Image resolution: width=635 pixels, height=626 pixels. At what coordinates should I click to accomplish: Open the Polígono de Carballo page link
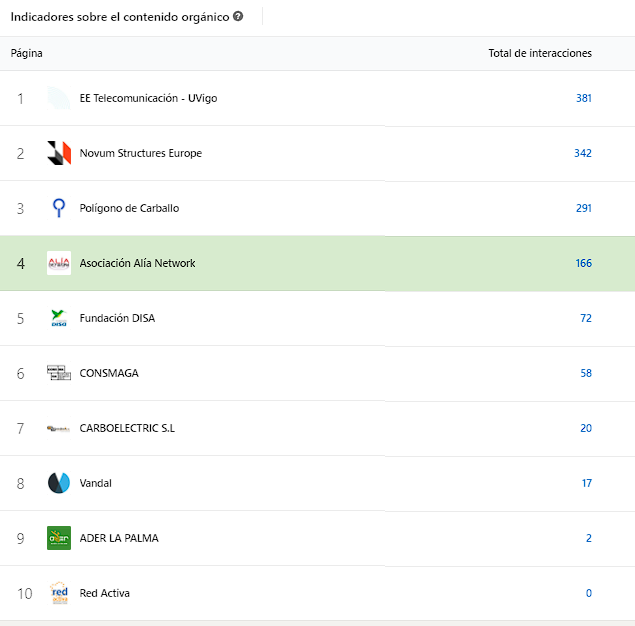tap(129, 209)
